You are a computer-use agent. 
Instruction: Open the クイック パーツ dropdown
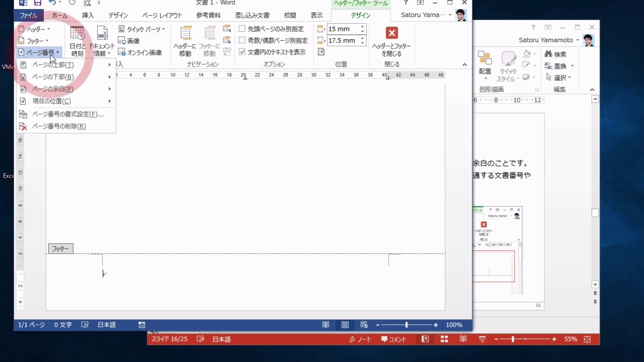coord(142,29)
